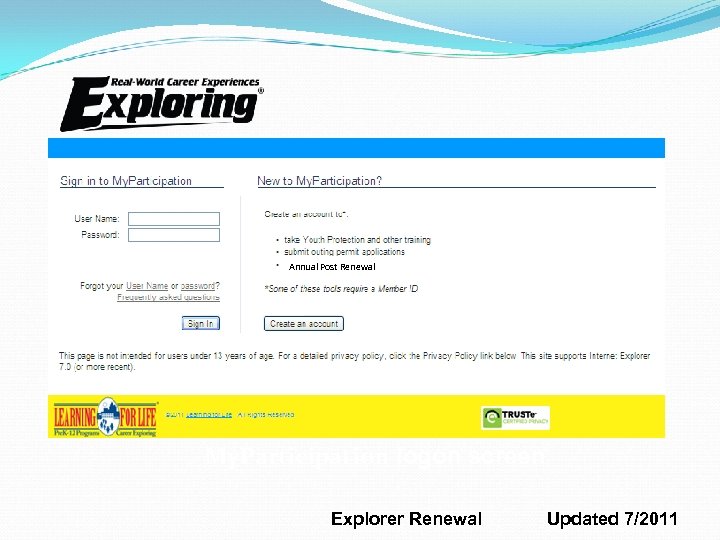Click the Create an account button

tap(304, 324)
